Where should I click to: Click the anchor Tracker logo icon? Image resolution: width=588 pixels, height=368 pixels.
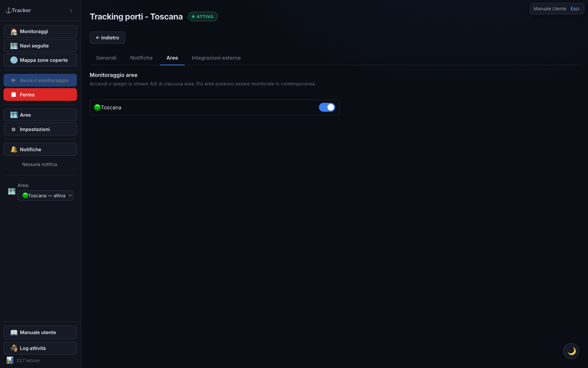[x=8, y=10]
